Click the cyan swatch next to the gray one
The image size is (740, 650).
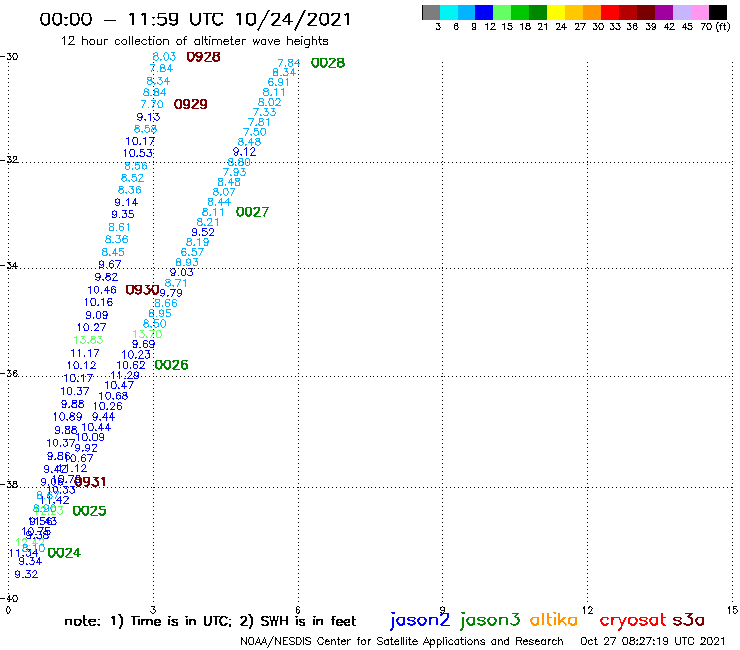tap(449, 12)
